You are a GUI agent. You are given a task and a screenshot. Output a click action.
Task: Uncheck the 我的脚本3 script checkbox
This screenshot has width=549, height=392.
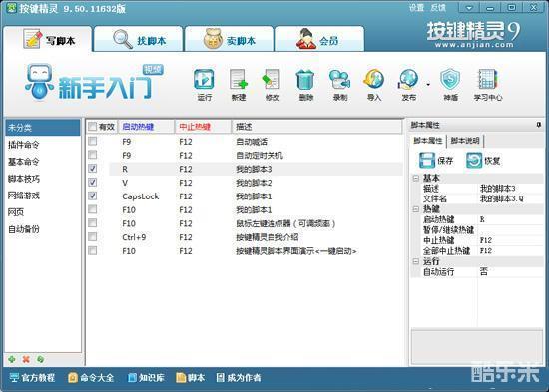point(93,169)
